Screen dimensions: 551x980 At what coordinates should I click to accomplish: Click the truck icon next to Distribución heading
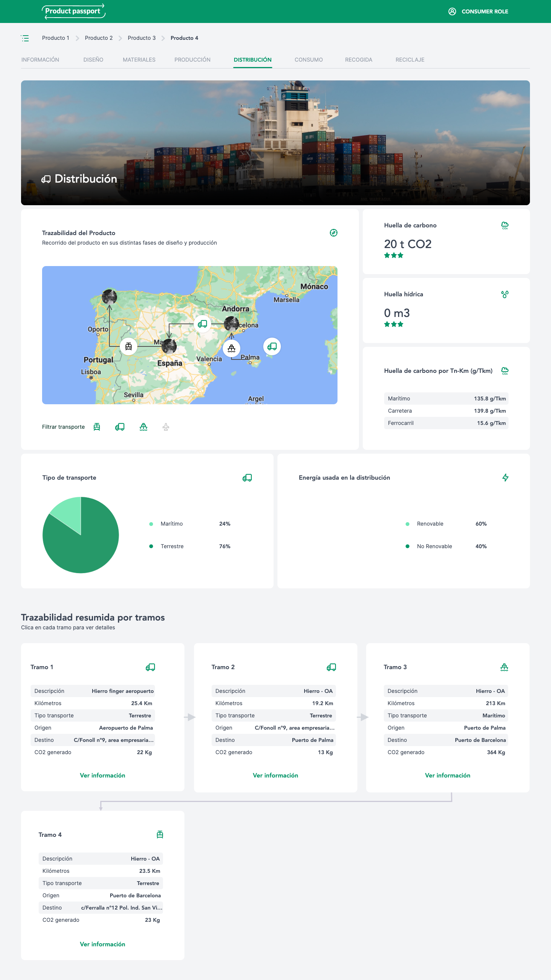46,179
